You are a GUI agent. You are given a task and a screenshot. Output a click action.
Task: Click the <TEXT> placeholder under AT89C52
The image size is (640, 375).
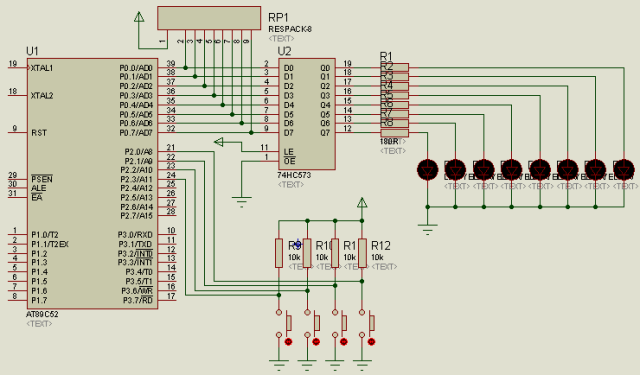pos(39,324)
